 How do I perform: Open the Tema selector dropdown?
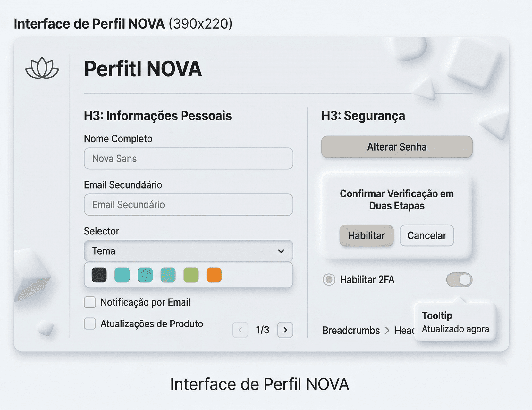pos(188,251)
